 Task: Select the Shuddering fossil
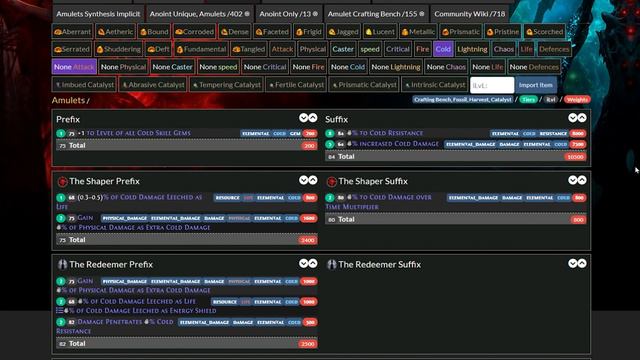(x=118, y=49)
